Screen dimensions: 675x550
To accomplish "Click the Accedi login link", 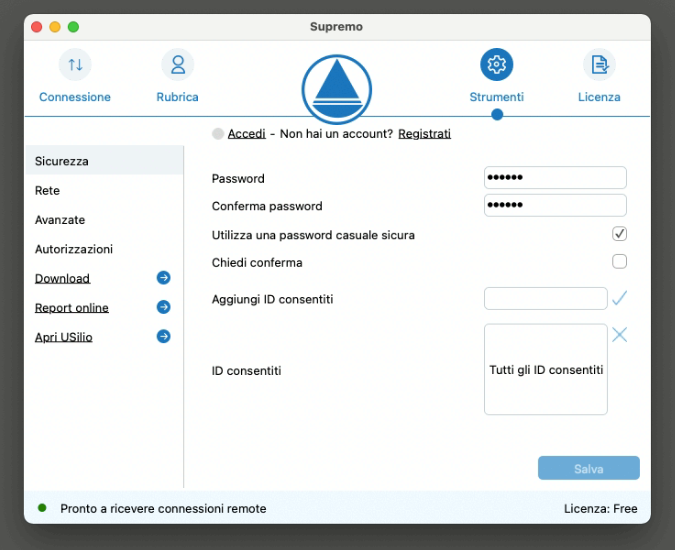I will point(247,134).
